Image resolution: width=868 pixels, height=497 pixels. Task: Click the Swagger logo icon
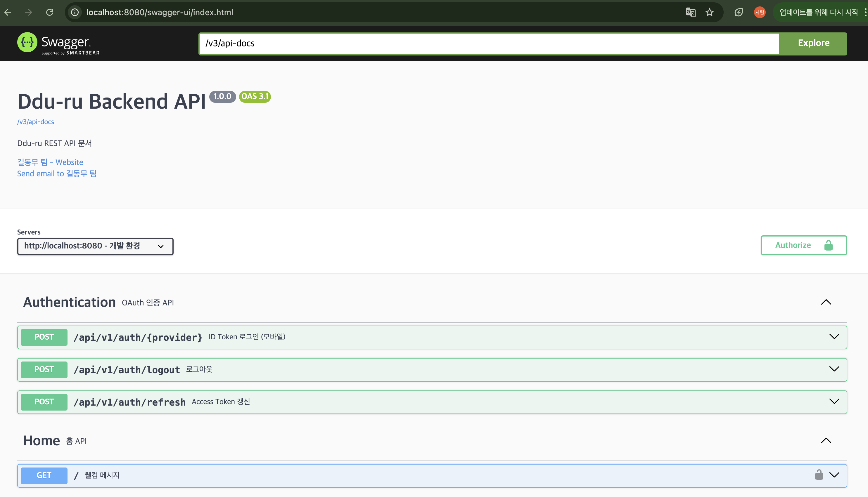[27, 42]
